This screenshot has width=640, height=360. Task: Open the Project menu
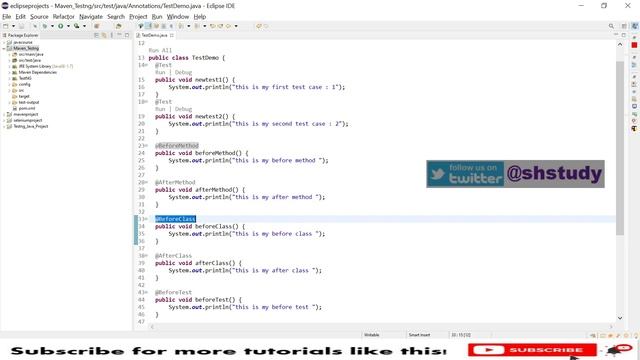138,17
